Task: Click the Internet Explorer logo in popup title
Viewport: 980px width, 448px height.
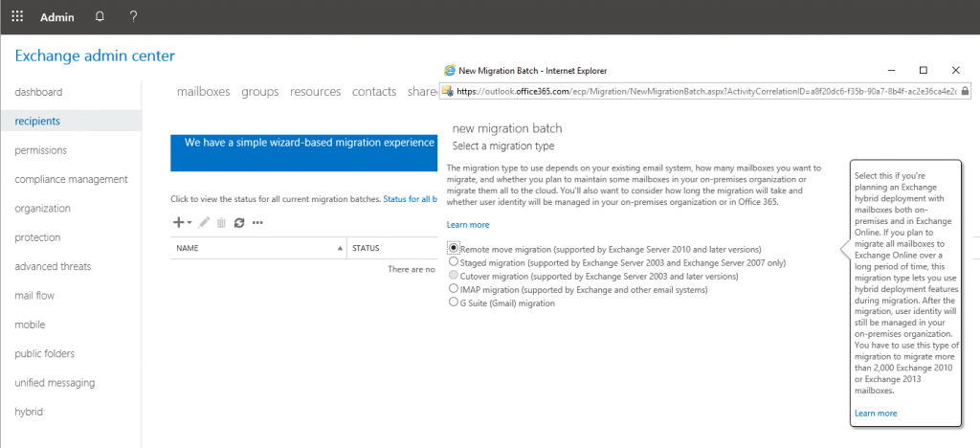Action: tap(450, 71)
